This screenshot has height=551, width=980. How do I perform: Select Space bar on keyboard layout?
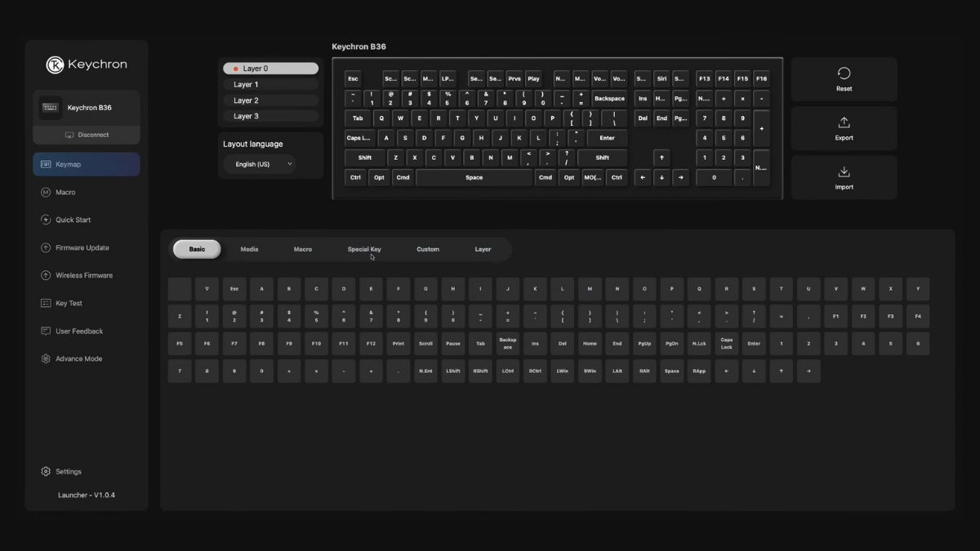474,177
